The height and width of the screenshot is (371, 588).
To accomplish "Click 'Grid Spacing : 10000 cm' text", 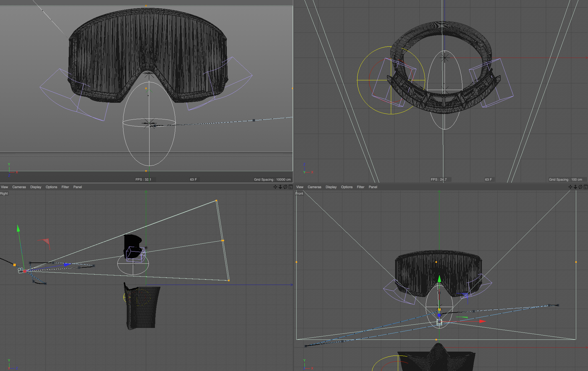I will pyautogui.click(x=272, y=179).
